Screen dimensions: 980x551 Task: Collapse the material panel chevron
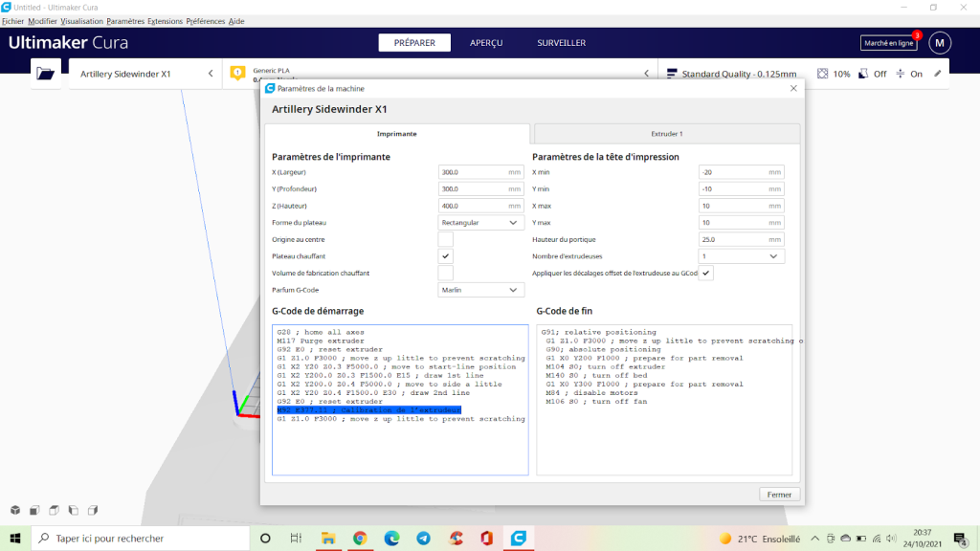646,74
